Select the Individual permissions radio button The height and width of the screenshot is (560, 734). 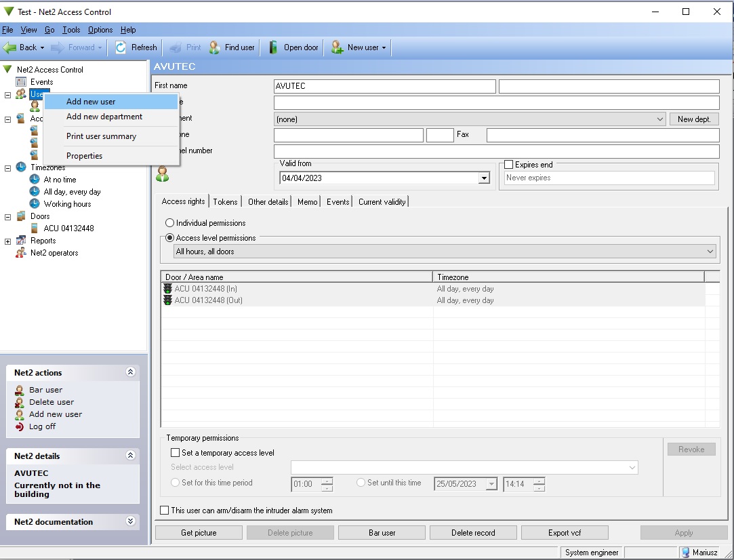tap(169, 223)
